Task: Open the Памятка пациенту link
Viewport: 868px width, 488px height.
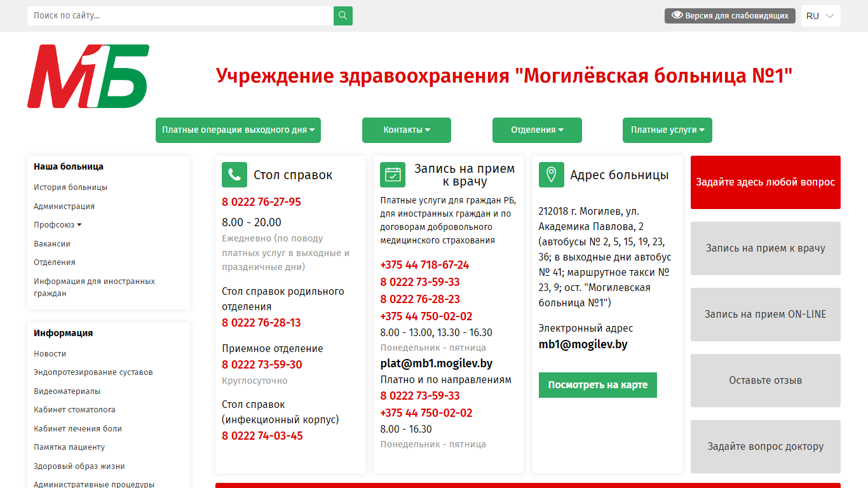Action: (69, 447)
